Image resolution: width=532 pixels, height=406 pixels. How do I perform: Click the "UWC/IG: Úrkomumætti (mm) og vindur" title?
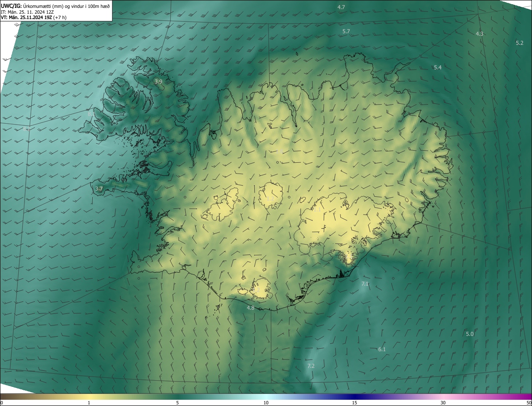[x=55, y=6]
